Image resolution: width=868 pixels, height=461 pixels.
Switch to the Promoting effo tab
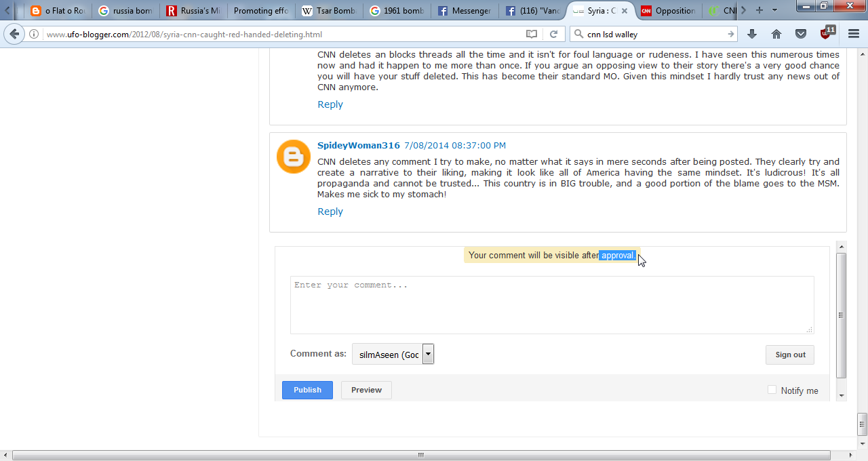point(260,11)
